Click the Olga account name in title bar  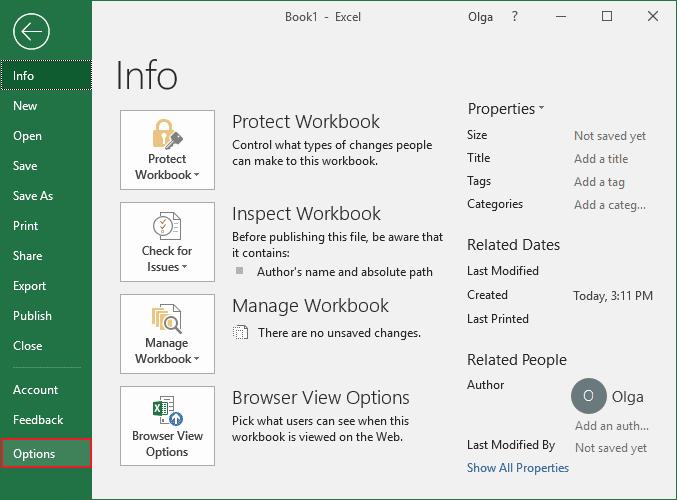[480, 17]
